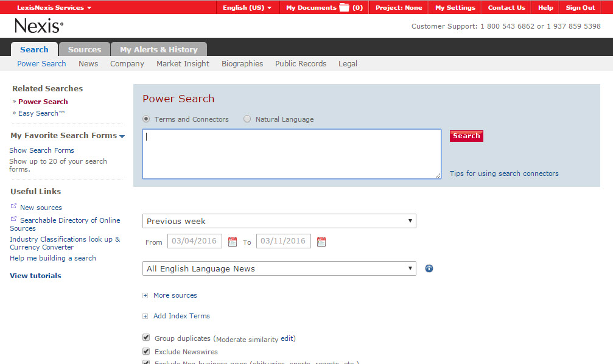Open All English Language News dropdown
Image resolution: width=613 pixels, height=364 pixels.
279,268
